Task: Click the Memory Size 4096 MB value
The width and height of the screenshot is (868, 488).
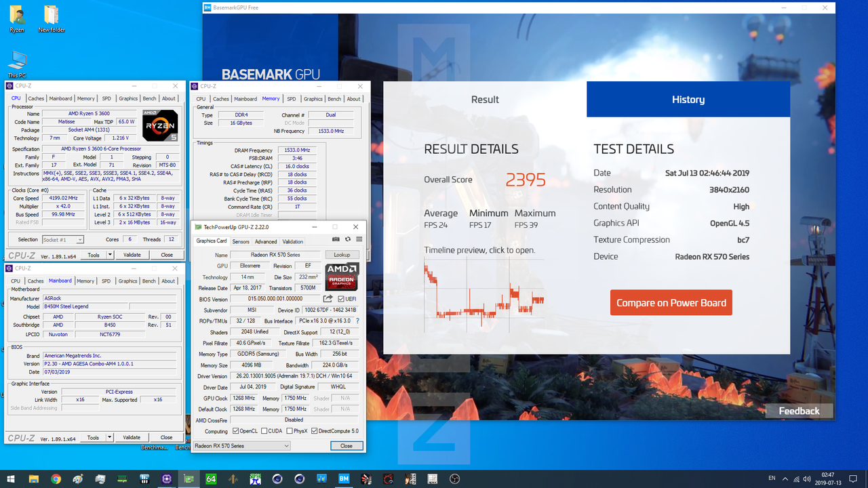Action: pos(252,365)
